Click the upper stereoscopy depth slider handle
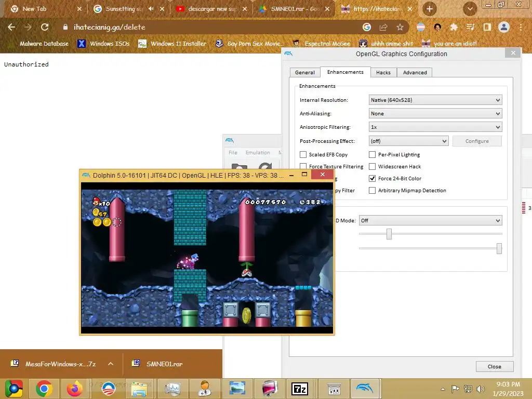532x399 pixels. point(389,234)
